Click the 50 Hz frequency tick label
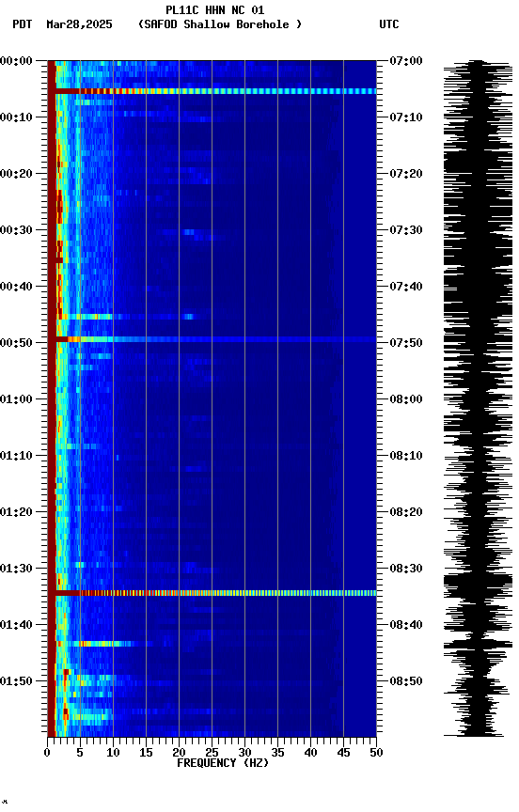519x812 pixels. click(376, 753)
